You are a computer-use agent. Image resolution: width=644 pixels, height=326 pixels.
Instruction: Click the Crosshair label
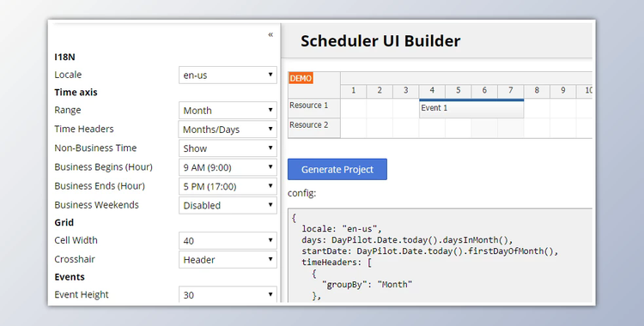[75, 259]
